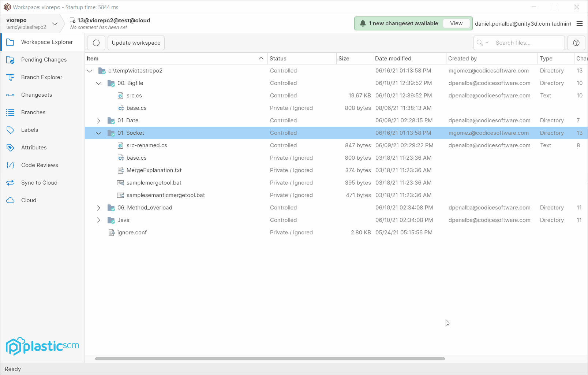Open the Branch Explorer

point(41,77)
